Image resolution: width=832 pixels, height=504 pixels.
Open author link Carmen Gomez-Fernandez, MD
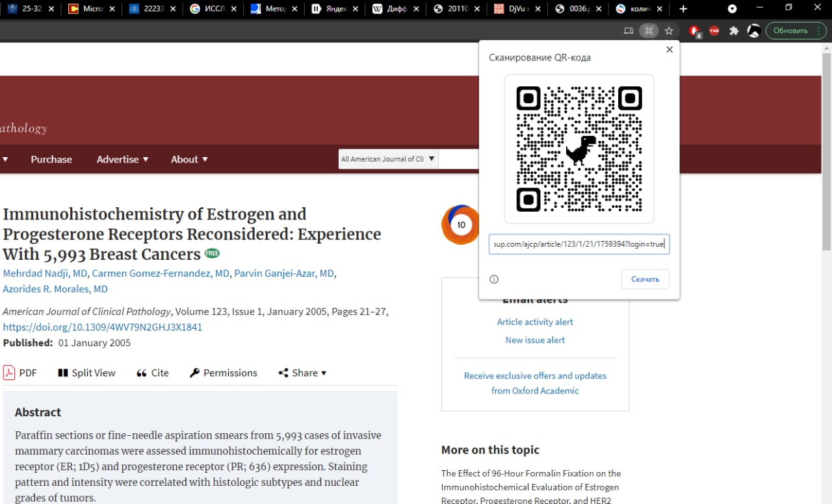(x=161, y=273)
